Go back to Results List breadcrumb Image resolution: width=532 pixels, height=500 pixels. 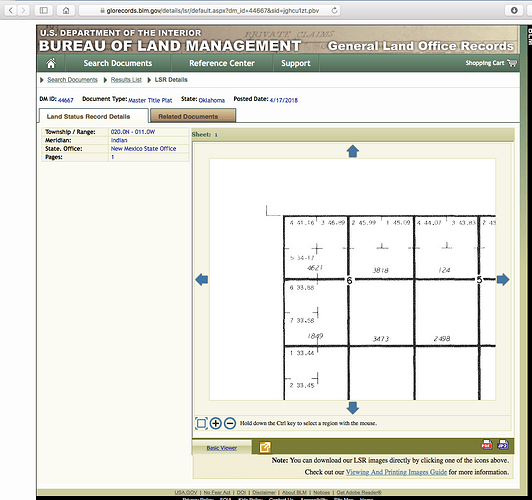pyautogui.click(x=126, y=80)
